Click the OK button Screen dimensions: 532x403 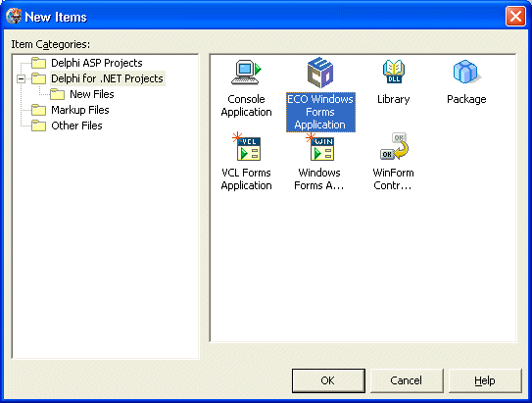pos(328,380)
